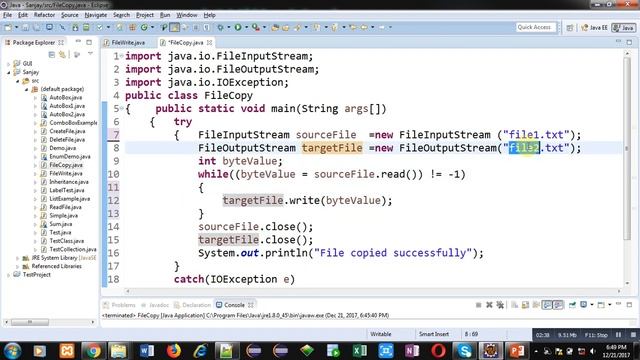Collapse the default package node
The height and width of the screenshot is (360, 640).
click(x=27, y=89)
